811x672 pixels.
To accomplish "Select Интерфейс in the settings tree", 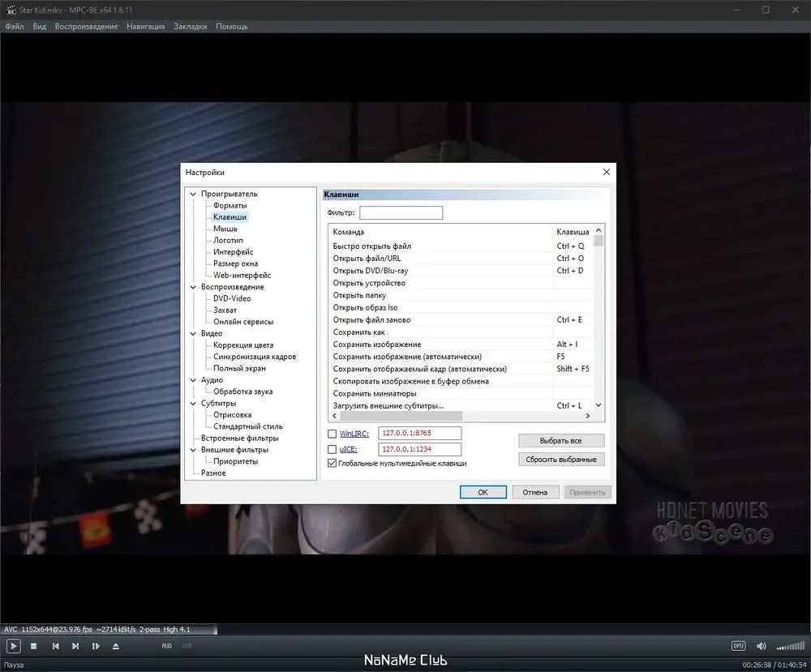I will (x=234, y=252).
